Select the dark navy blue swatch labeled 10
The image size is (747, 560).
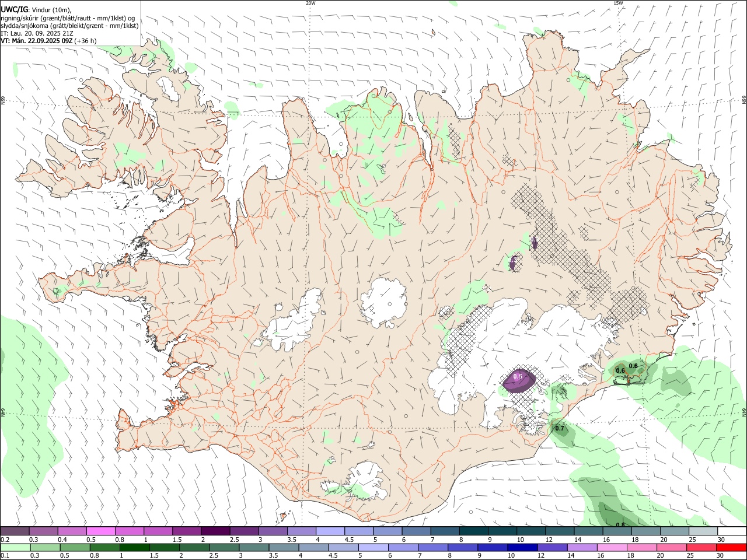(522, 547)
